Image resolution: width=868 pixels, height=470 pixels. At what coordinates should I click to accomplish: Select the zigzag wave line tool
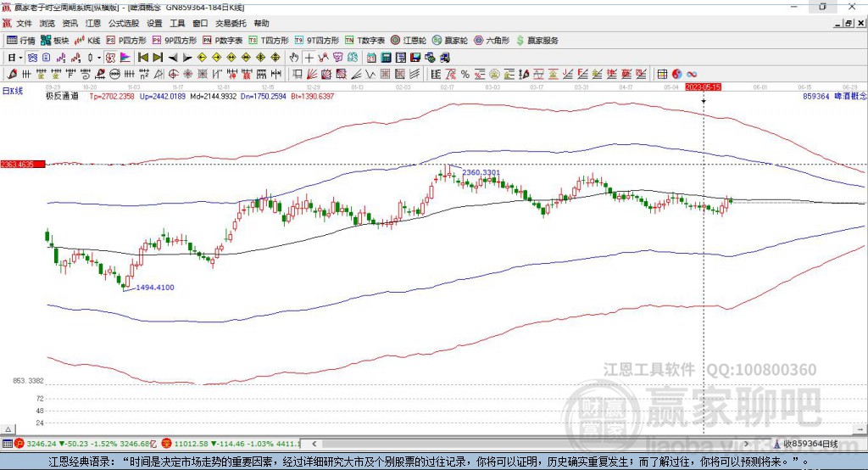pos(370,74)
